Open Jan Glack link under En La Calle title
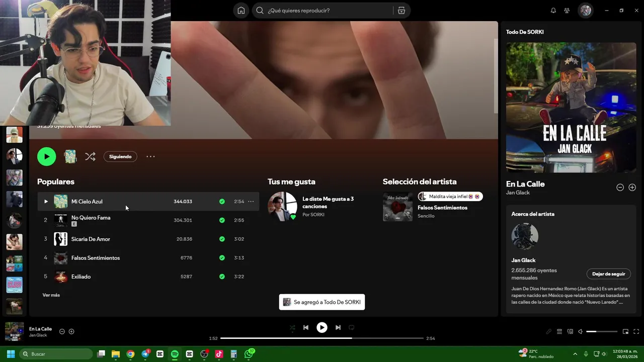 518,193
